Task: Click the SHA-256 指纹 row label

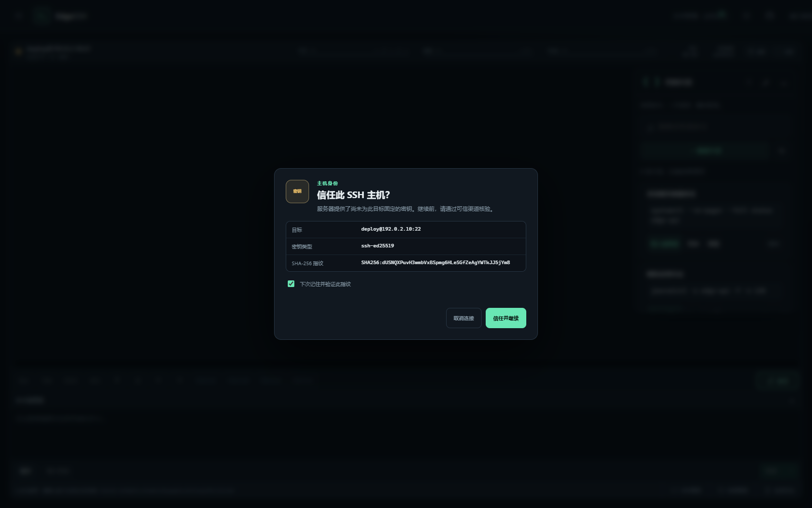Action: (x=308, y=263)
